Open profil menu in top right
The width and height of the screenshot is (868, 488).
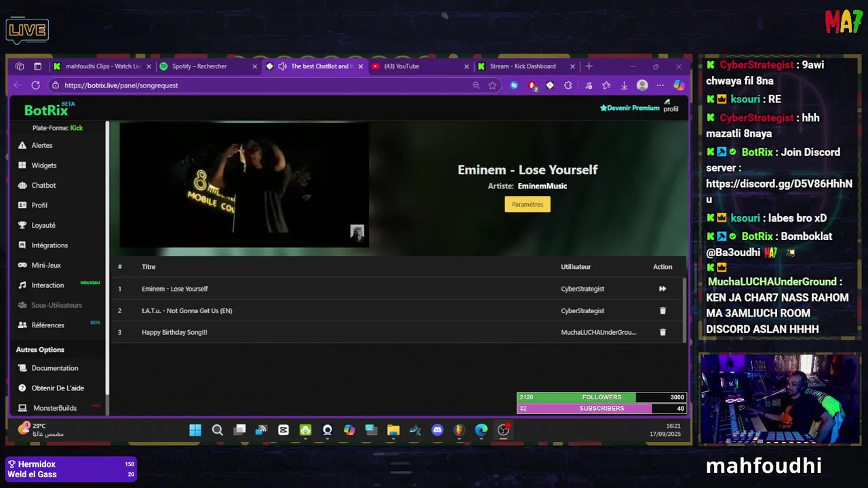pyautogui.click(x=670, y=106)
